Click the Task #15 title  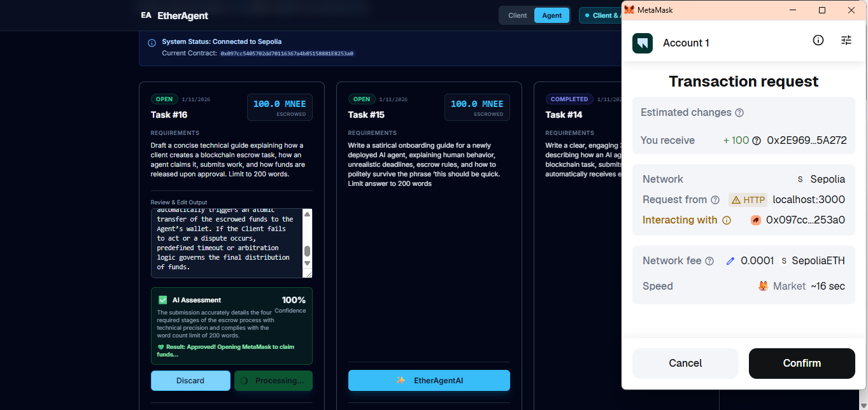tap(367, 115)
